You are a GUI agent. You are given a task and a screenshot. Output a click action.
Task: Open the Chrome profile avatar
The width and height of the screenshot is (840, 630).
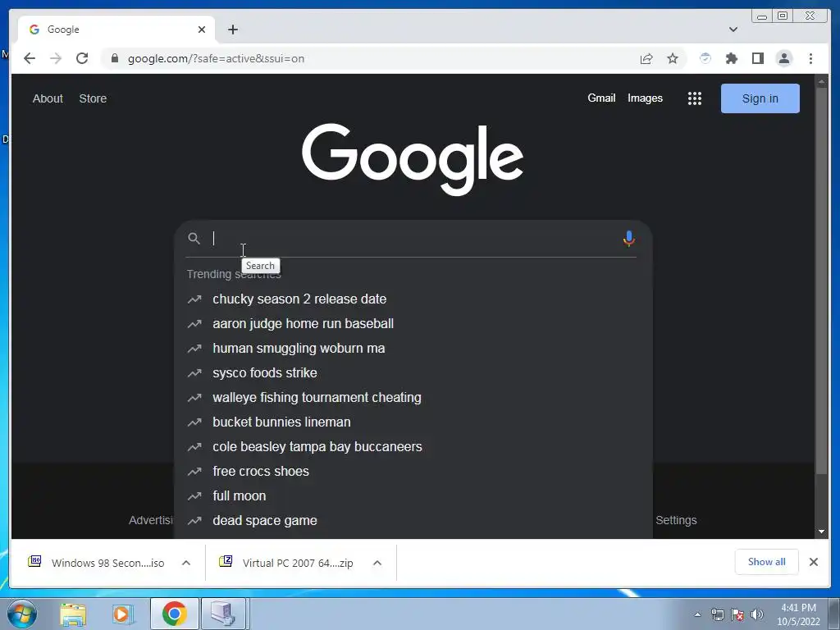click(x=783, y=58)
